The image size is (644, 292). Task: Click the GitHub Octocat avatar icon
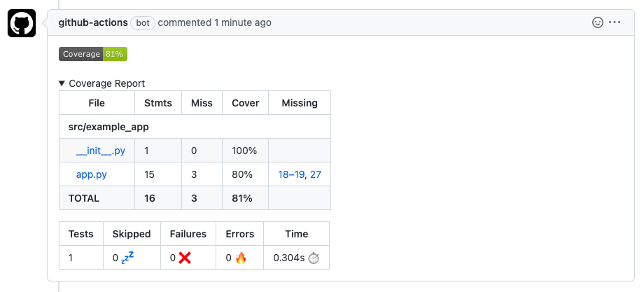coord(22,24)
